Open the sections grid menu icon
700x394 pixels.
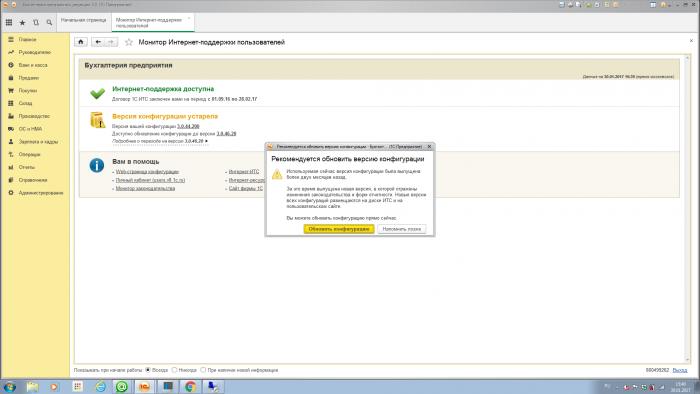coord(9,22)
